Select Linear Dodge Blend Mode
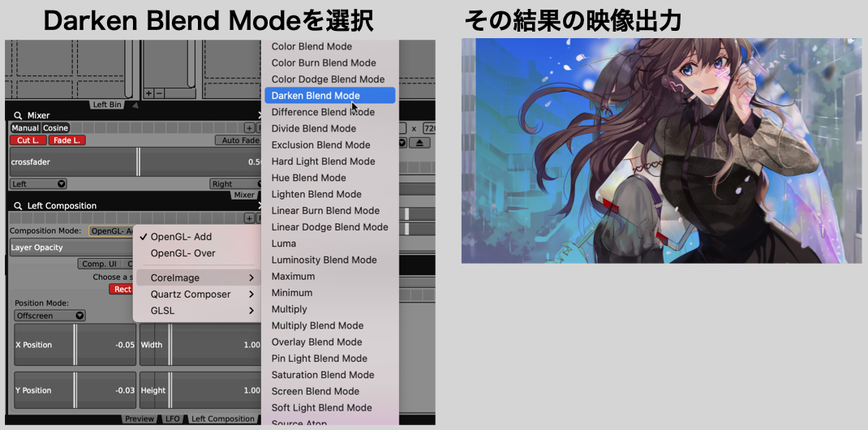The width and height of the screenshot is (868, 430). tap(330, 227)
